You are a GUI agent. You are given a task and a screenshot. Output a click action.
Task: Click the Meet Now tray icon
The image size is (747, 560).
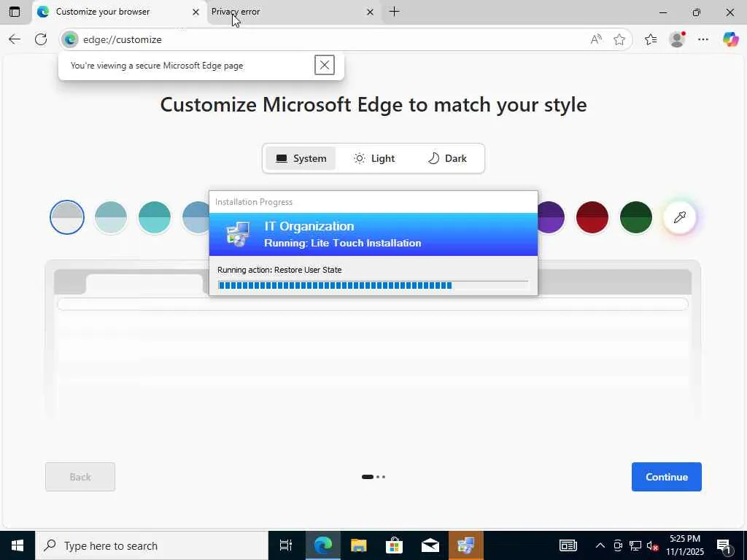point(618,545)
